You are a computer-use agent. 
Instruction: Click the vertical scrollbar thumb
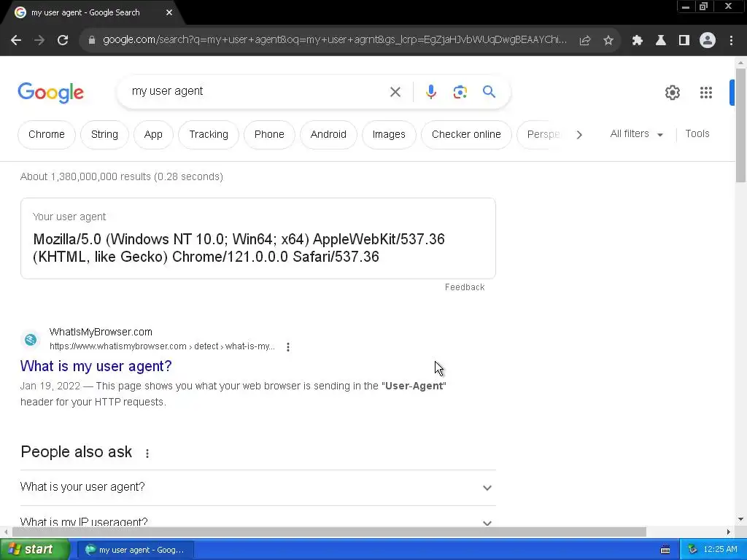[x=740, y=125]
